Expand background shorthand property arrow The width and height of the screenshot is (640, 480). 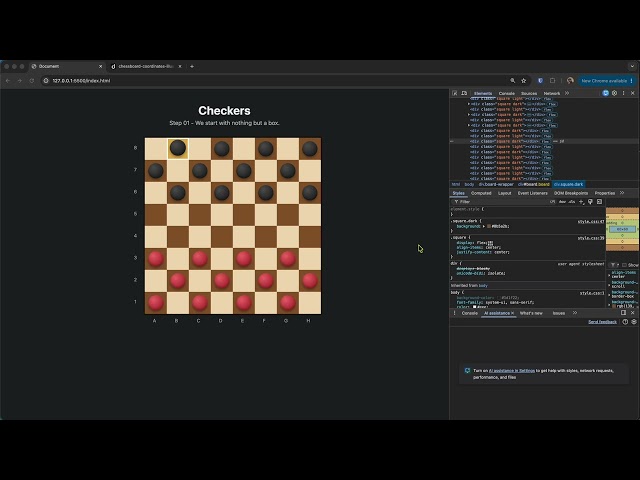point(484,226)
